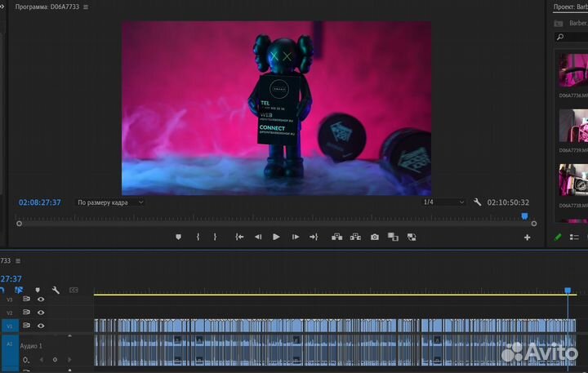Click the blue timecode 02:08:27:37

point(40,202)
